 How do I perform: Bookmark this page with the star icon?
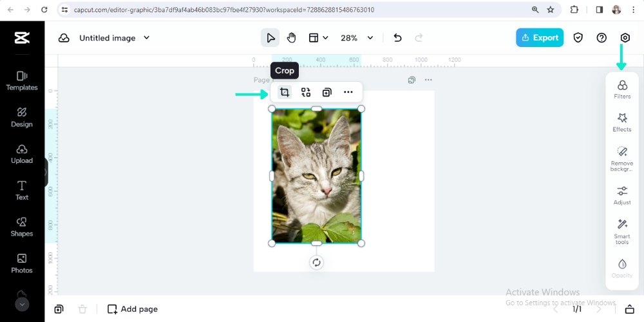551,10
